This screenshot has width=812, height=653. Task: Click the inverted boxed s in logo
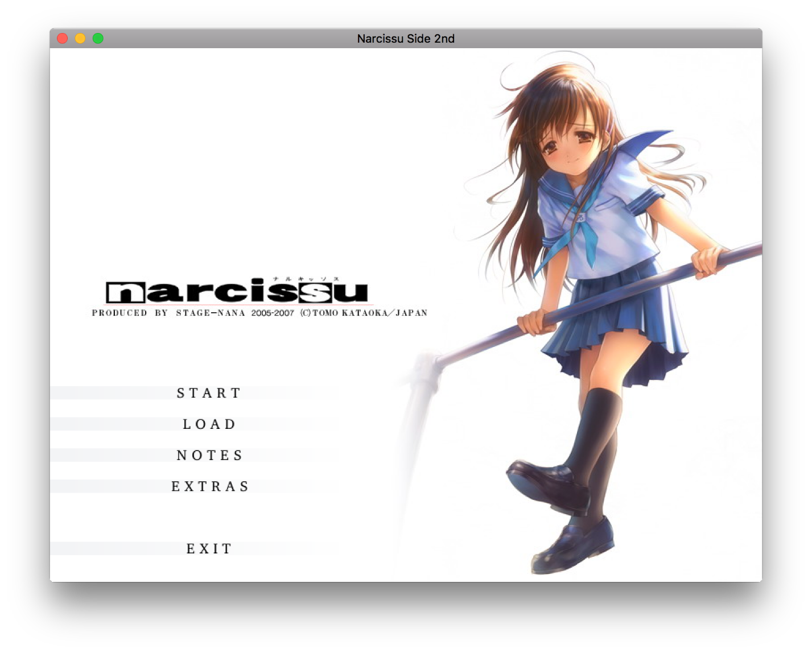coord(315,292)
